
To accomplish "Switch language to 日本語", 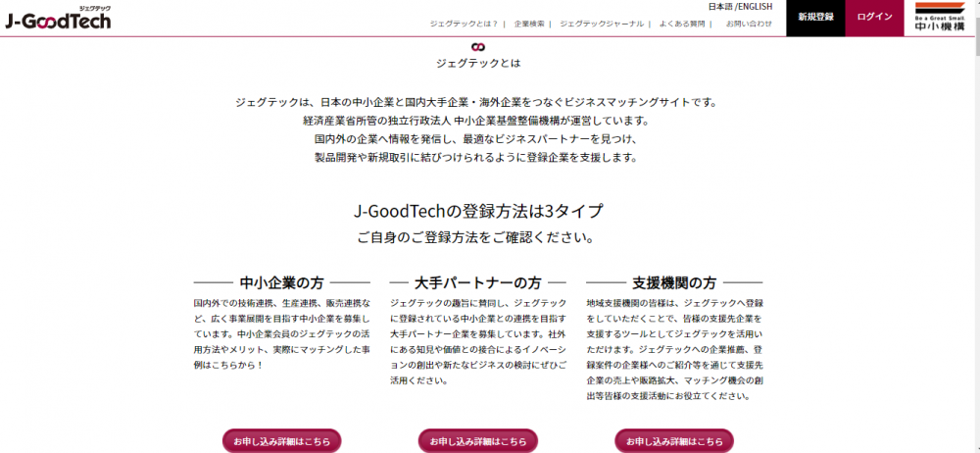I will click(x=720, y=7).
